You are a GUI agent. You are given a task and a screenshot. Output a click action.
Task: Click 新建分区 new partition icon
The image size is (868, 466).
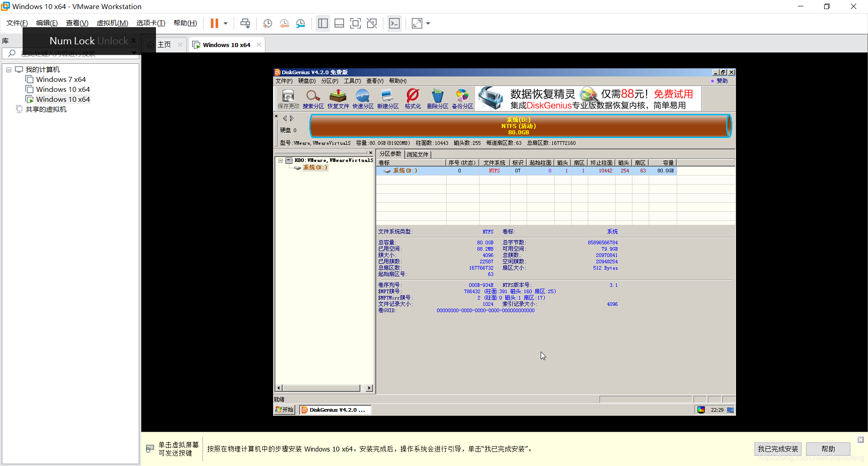coord(388,99)
